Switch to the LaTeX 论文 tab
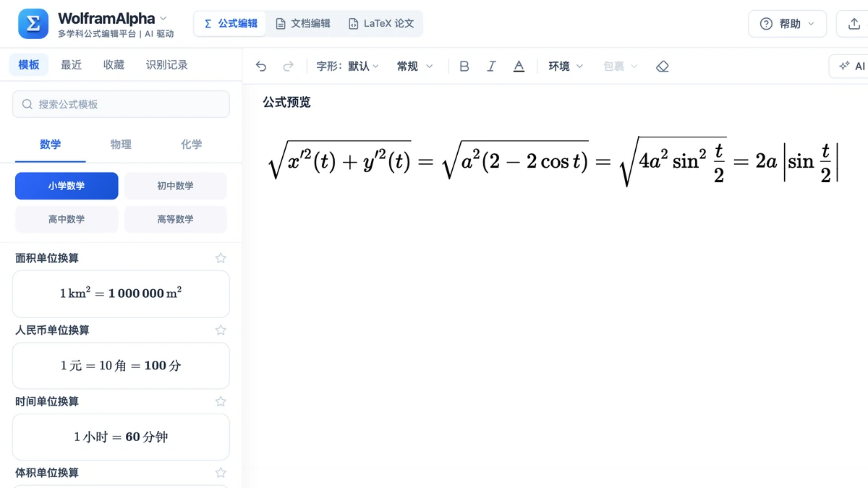868x488 pixels. tap(381, 24)
